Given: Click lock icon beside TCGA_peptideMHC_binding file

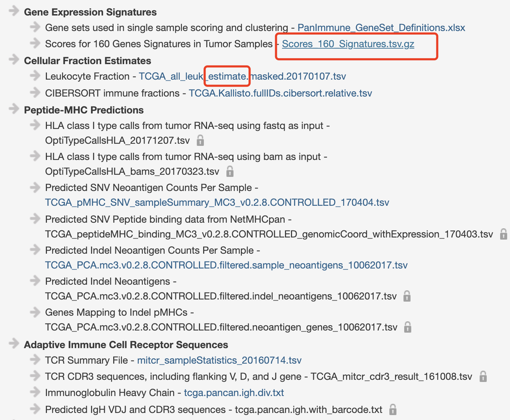Looking at the screenshot, I should [504, 234].
